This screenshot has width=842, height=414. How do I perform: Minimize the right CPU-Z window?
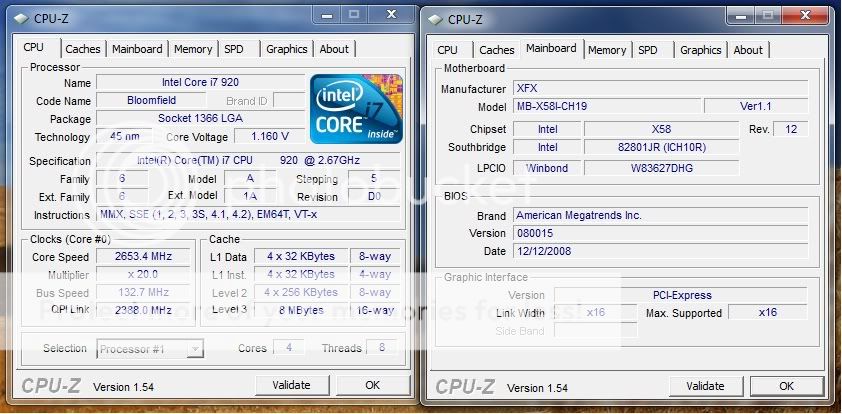click(739, 16)
